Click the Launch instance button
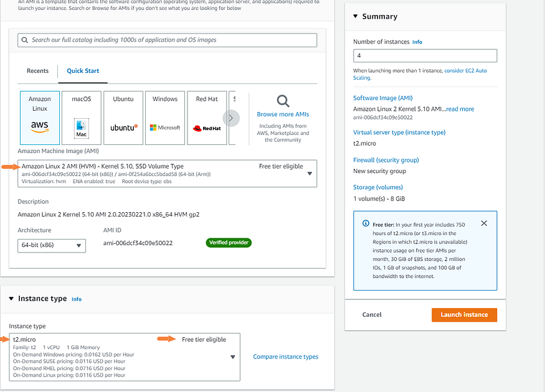 coord(464,315)
